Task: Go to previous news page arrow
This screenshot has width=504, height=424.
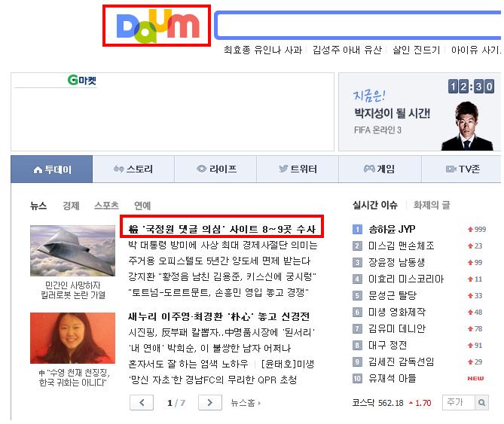Action: [142, 402]
